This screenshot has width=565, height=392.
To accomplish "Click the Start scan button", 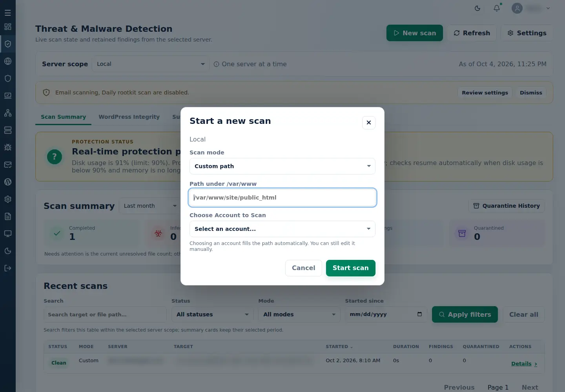I will [x=351, y=268].
